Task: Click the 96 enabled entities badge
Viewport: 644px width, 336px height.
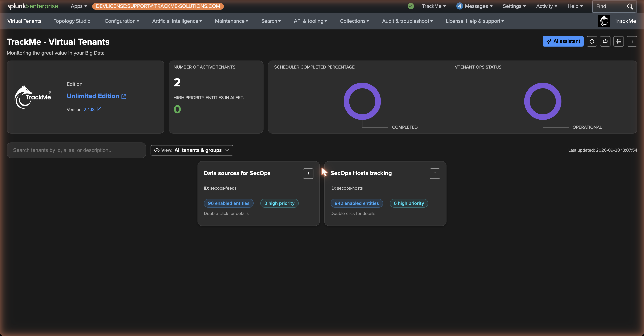Action: 228,203
